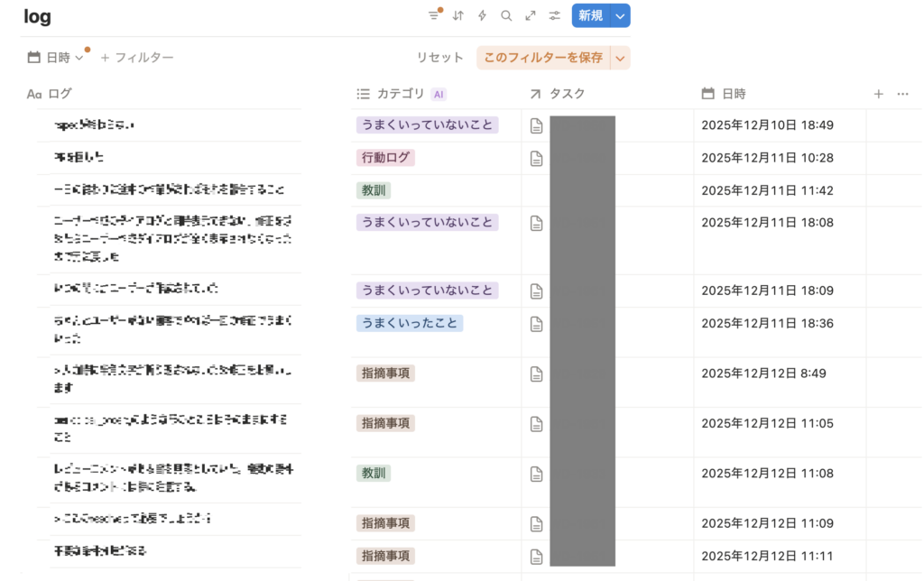Screen dimensions: 924x581
Task: Click the expand to full page icon
Action: pos(531,15)
